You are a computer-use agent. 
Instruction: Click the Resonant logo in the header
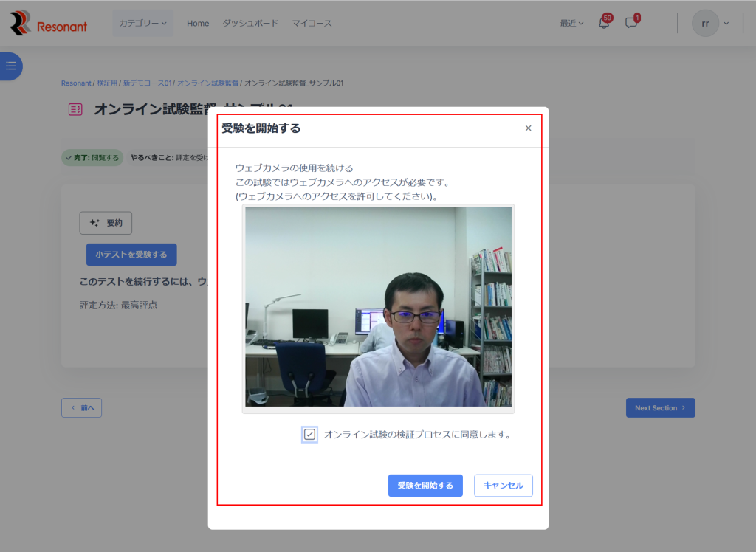[48, 23]
